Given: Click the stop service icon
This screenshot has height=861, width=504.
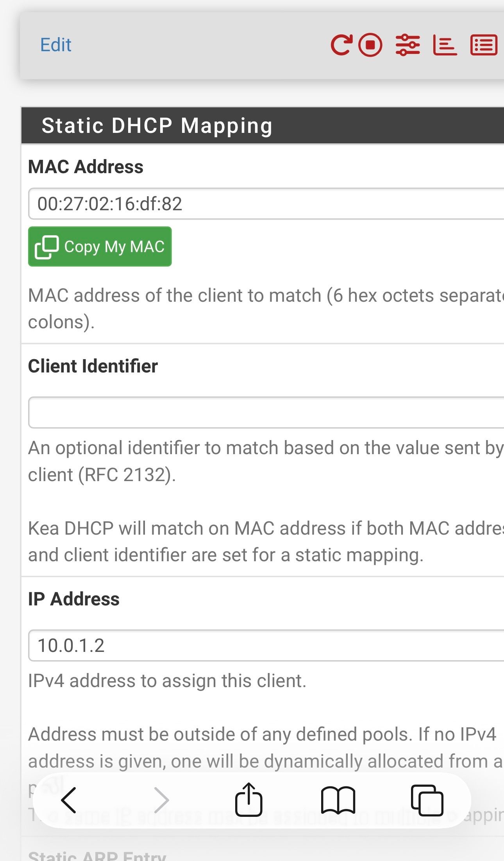Looking at the screenshot, I should (370, 45).
